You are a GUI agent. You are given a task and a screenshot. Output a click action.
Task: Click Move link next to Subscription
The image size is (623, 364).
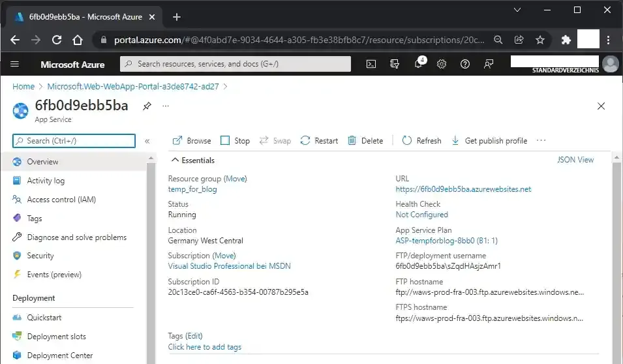[224, 256]
